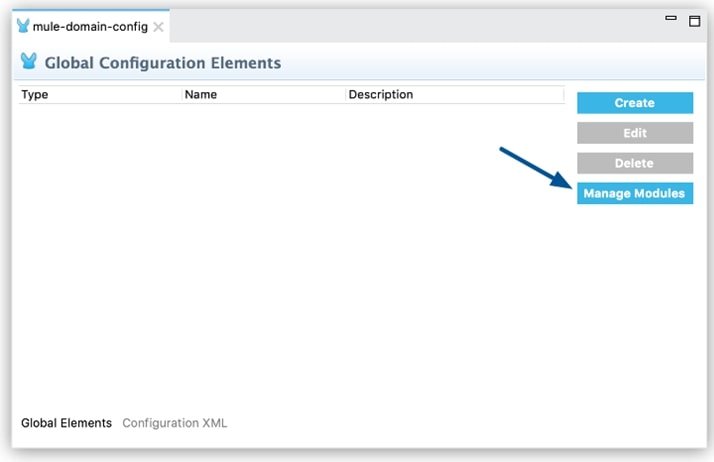Click the disabled Edit button
The width and height of the screenshot is (714, 462).
[635, 133]
